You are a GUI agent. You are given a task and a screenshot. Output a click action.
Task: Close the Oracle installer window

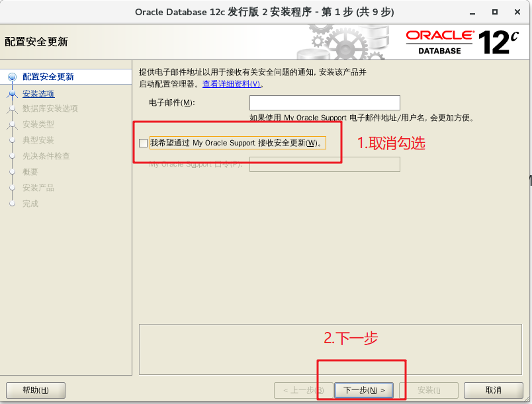517,12
